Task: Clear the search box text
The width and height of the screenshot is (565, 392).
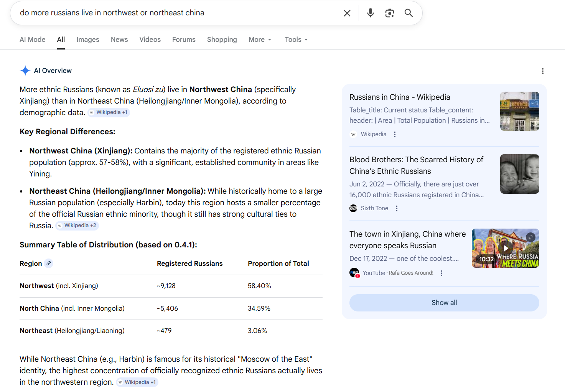Action: point(347,13)
